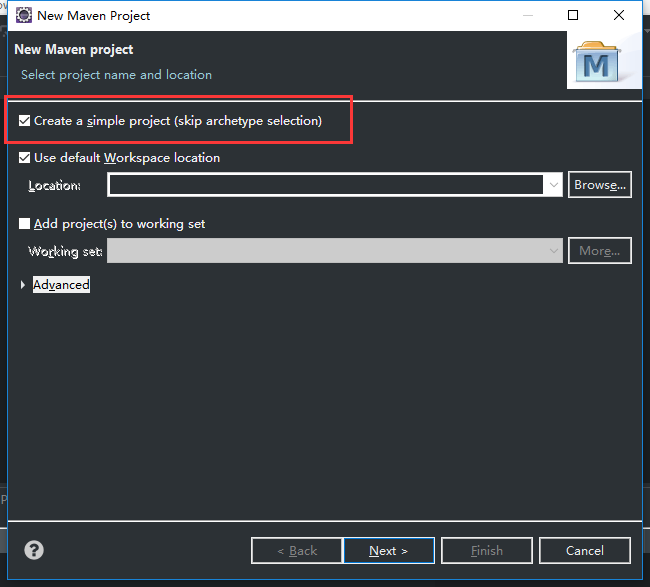650x587 pixels.
Task: Enable Add project(s) to working set
Action: (x=24, y=223)
